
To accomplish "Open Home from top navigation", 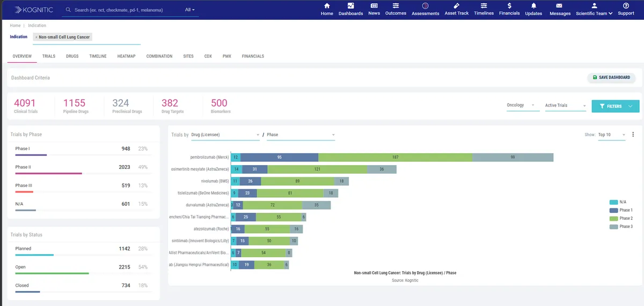I will coord(327,9).
